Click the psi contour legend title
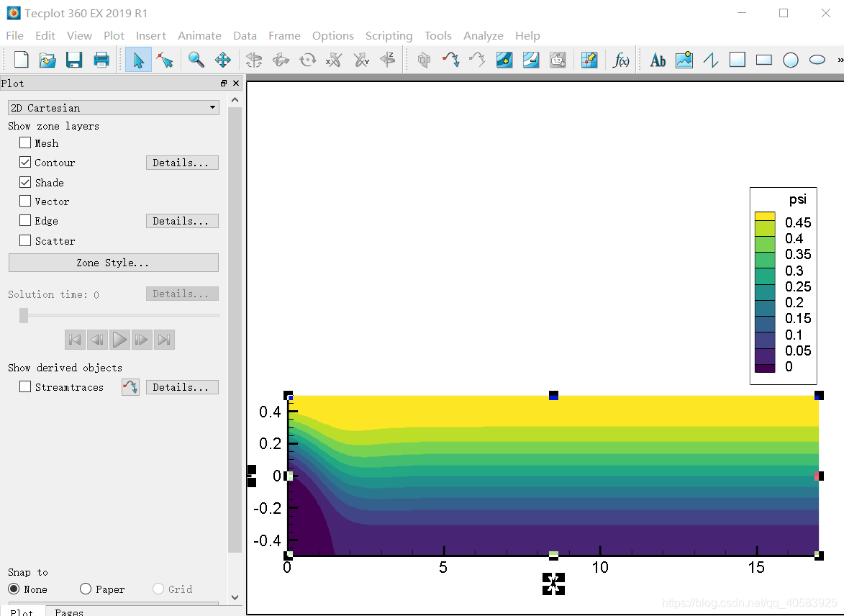This screenshot has width=844, height=616. pyautogui.click(x=797, y=200)
